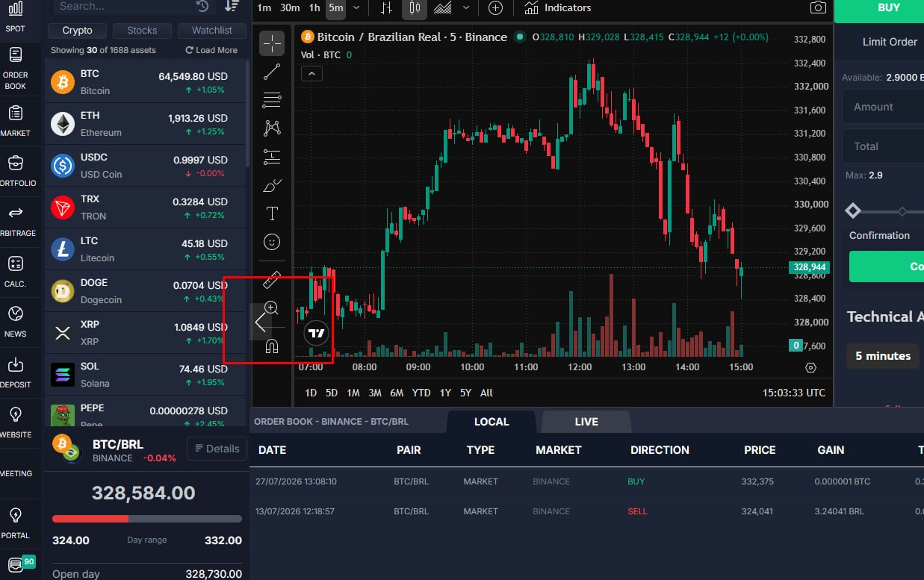Select the candlestick chart style
924x580 pixels.
415,8
